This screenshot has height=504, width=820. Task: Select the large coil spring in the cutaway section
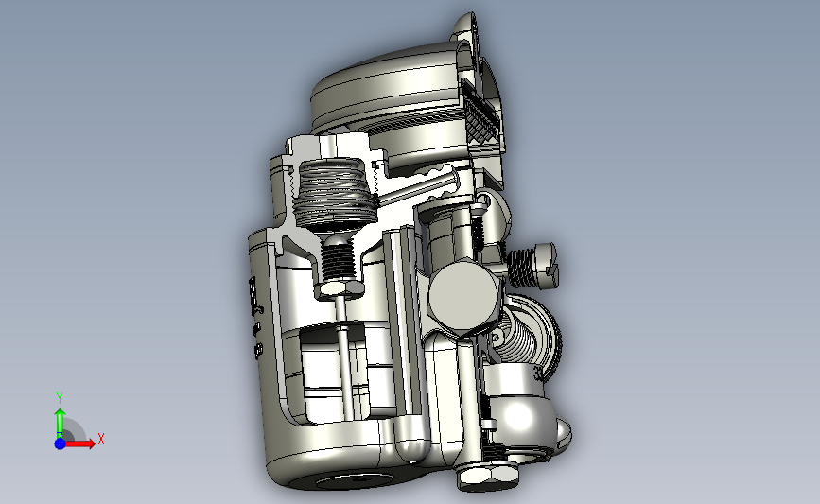pos(335,194)
